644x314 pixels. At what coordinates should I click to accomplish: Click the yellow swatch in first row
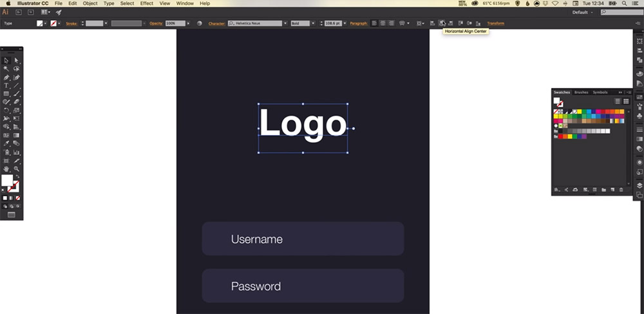(579, 111)
